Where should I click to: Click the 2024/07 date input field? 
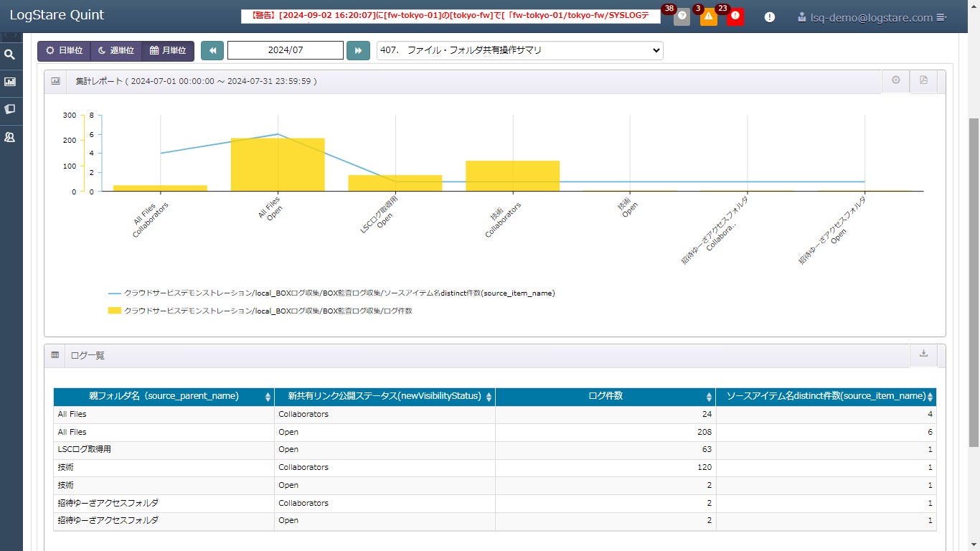coord(285,51)
